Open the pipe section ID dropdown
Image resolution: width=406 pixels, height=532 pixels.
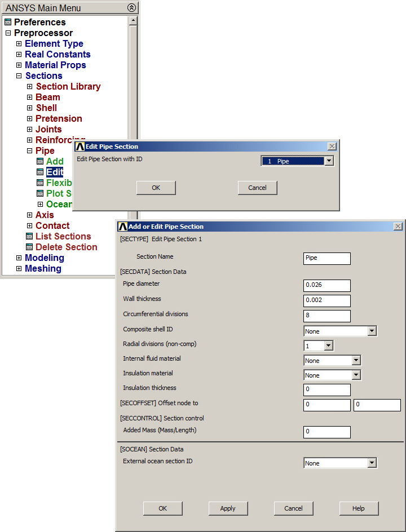pyautogui.click(x=329, y=161)
